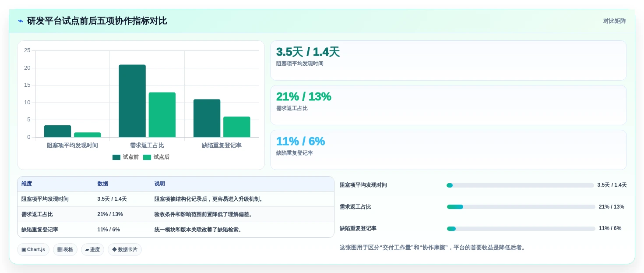Click the 阻塞项平均发现时间 axis label on the chart

72,145
